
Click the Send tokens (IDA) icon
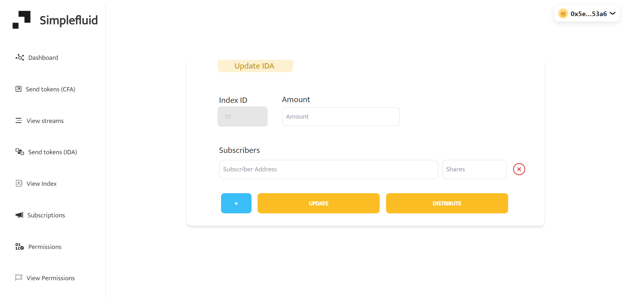[20, 152]
